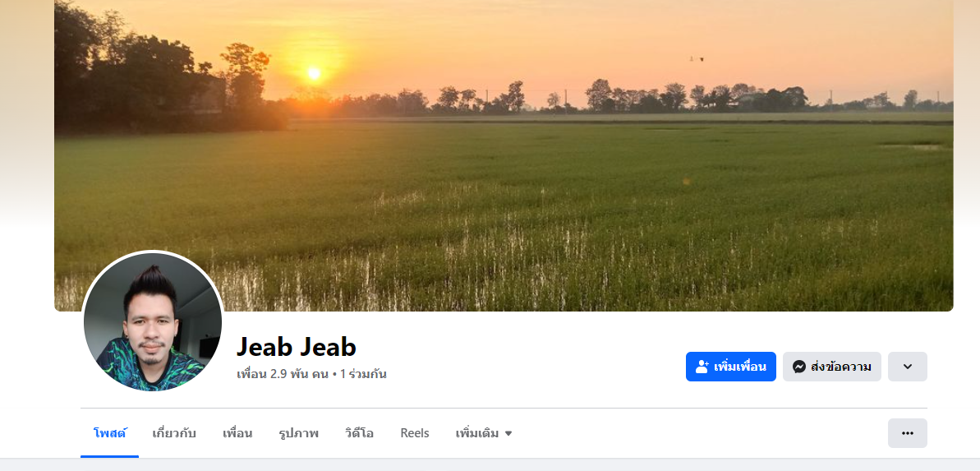
Task: Switch to the โพสต์ tab
Action: (x=110, y=433)
